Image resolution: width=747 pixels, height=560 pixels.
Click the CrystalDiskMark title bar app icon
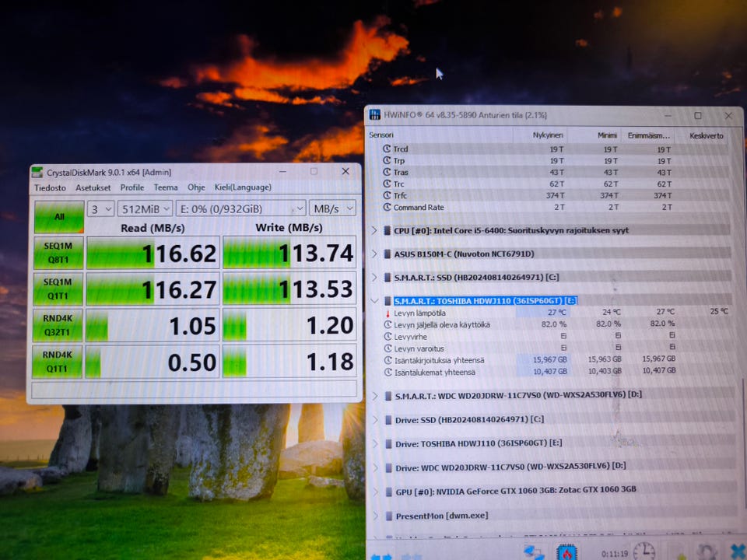(x=37, y=172)
